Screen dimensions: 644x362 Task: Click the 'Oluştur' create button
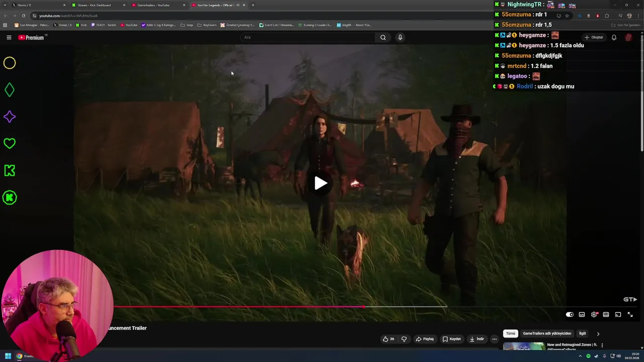coord(594,37)
